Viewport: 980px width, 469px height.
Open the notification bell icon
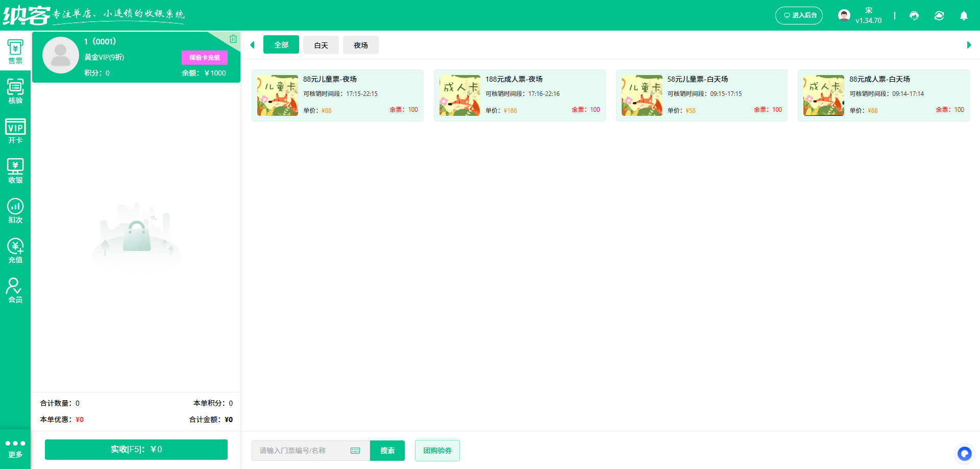tap(964, 16)
